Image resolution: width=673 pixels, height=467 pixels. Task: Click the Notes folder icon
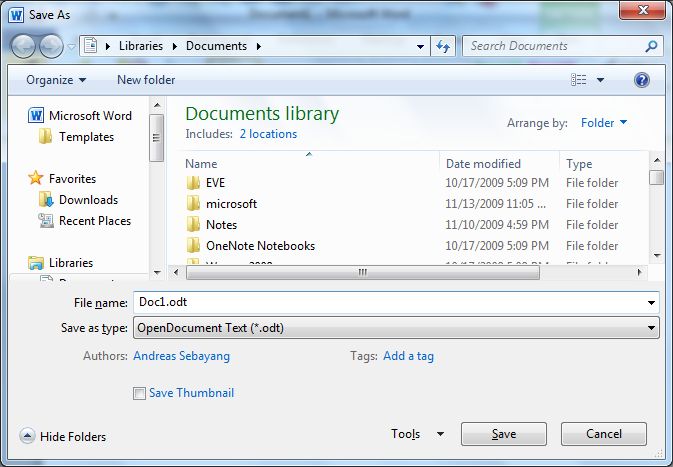(193, 225)
